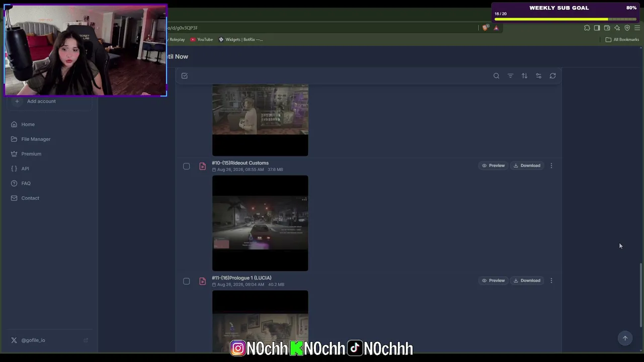Click the 37.6 MB file size text
The width and height of the screenshot is (644, 362).
coord(275,170)
